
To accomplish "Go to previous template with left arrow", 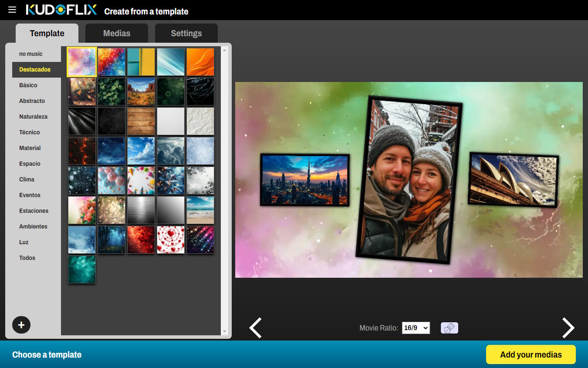I will [255, 328].
